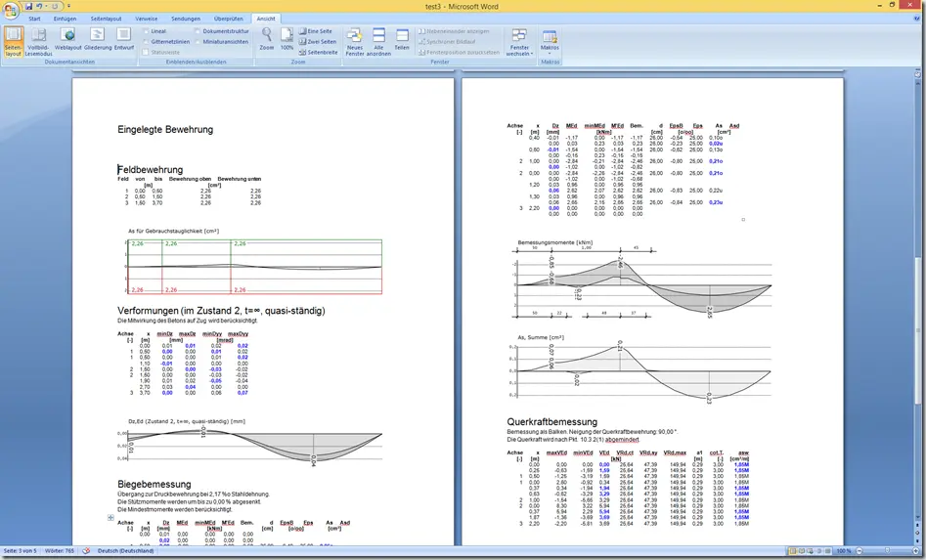Switch to Seitenlayout view
Viewport: 926px width, 560px height.
pyautogui.click(x=13, y=41)
